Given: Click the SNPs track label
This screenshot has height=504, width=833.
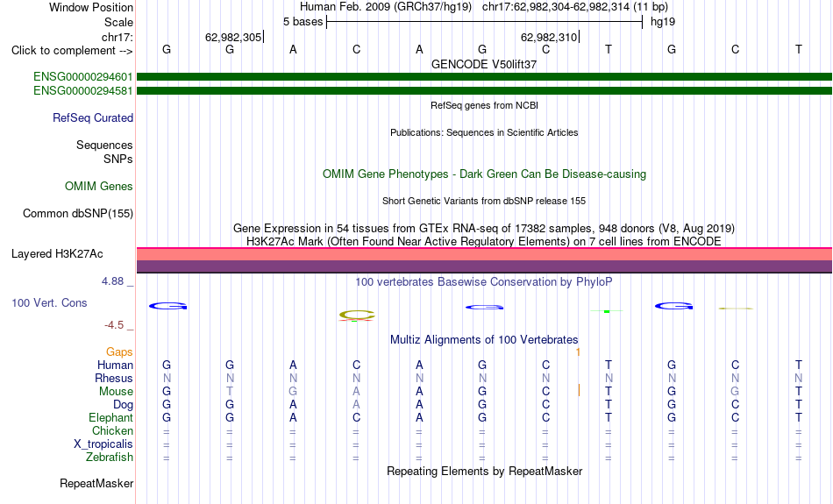Looking at the screenshot, I should tap(118, 159).
